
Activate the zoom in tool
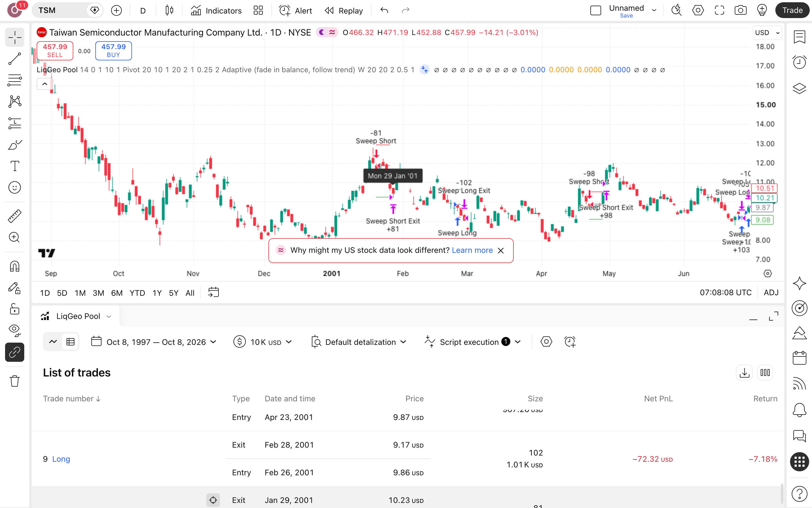click(15, 237)
